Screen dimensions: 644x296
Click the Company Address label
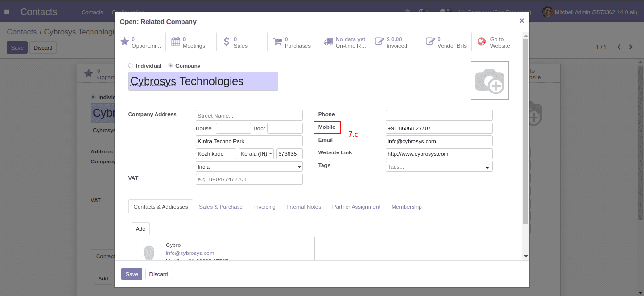[152, 114]
